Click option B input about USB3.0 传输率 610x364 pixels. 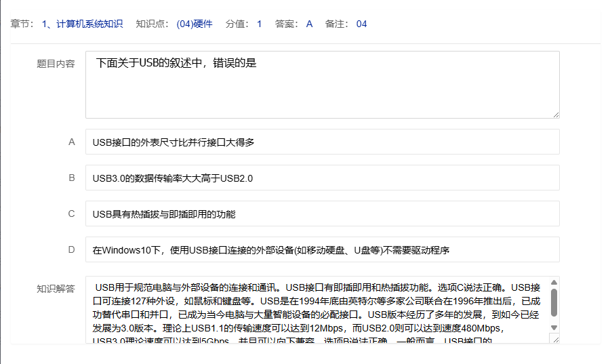(322, 178)
